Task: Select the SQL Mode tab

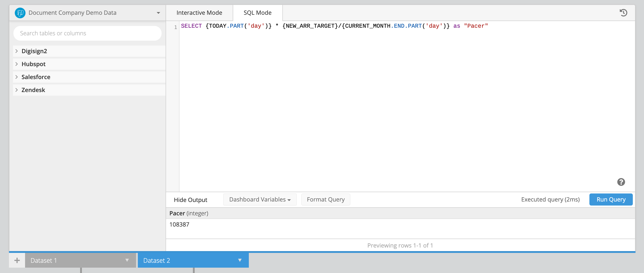Action: [258, 13]
